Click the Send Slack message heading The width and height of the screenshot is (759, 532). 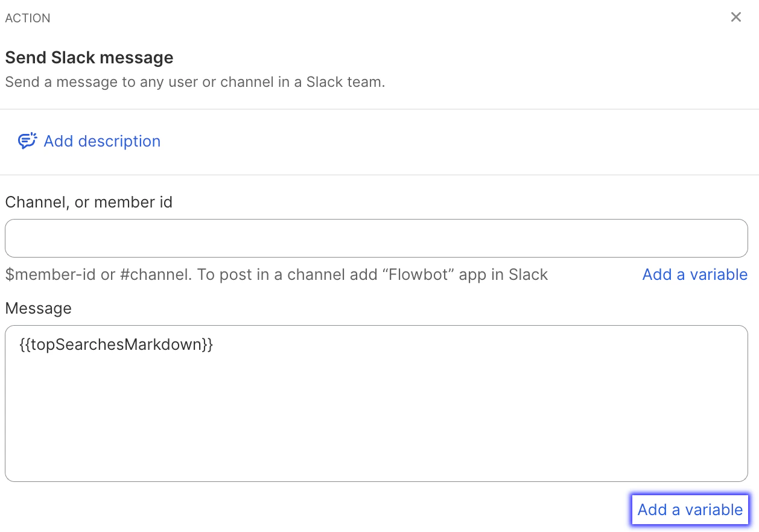89,57
